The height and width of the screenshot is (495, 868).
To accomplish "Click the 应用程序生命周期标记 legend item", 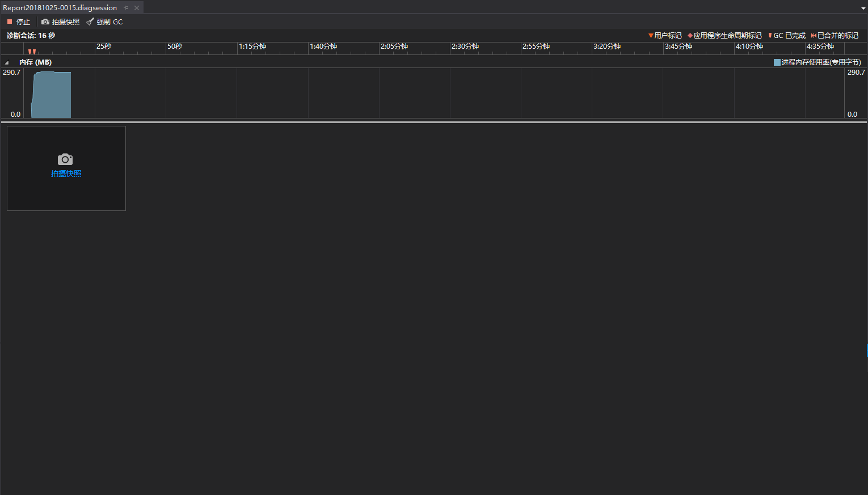I will [x=724, y=36].
